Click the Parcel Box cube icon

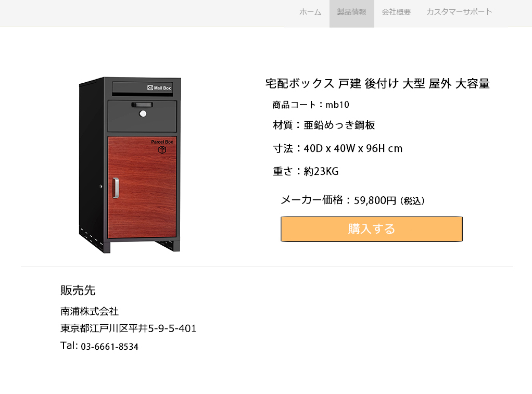(x=162, y=150)
